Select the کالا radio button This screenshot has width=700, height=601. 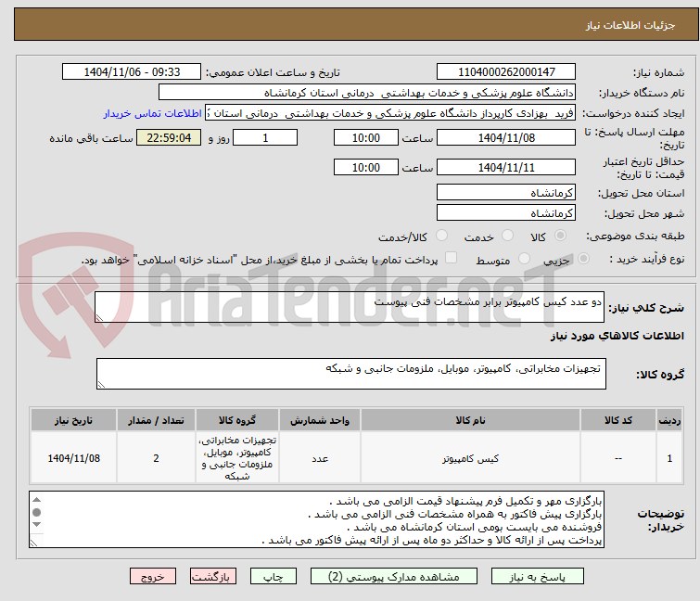tap(560, 236)
